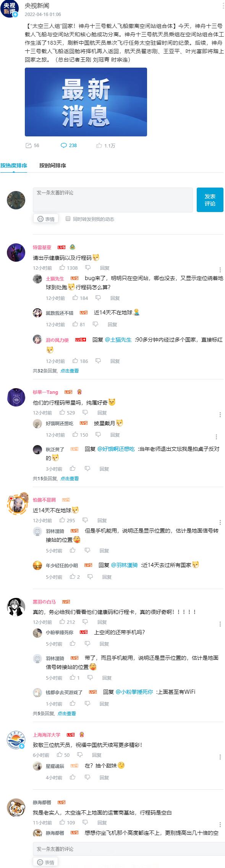
Task: Like the post via 1.1万 thumbs-up
Action: tap(99, 146)
